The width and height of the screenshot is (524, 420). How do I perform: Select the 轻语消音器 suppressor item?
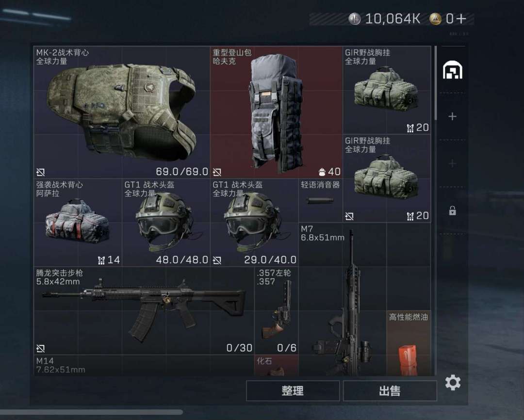click(x=320, y=200)
